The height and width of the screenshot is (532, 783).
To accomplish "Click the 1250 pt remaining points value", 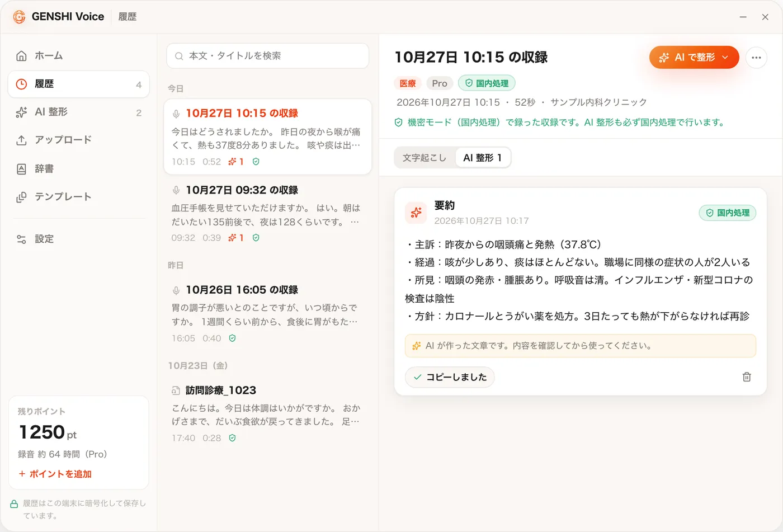I will tap(48, 432).
